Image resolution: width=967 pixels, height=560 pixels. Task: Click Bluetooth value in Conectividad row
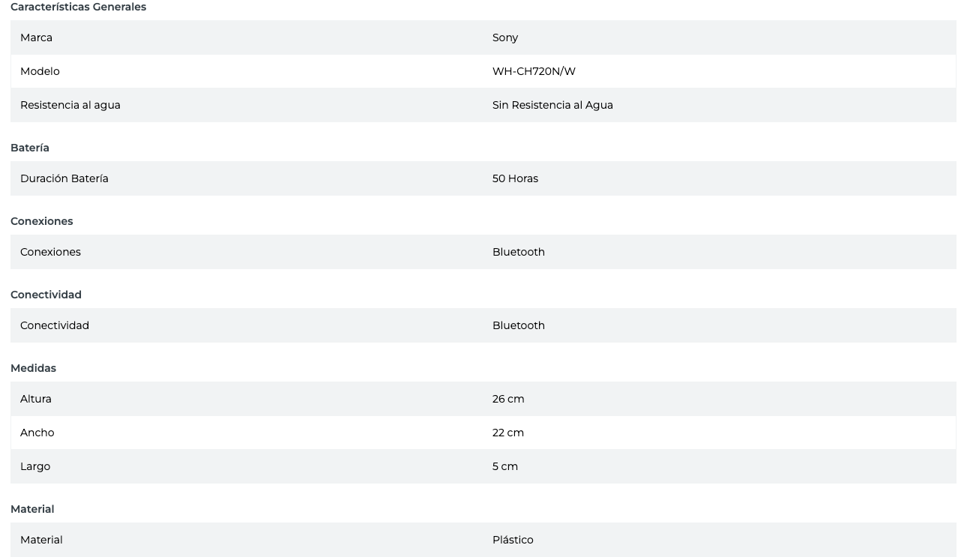519,325
